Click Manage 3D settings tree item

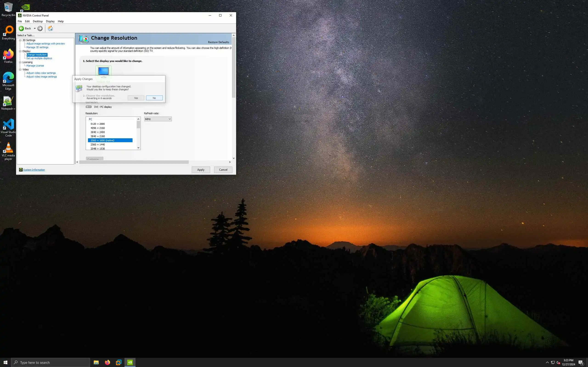(37, 47)
